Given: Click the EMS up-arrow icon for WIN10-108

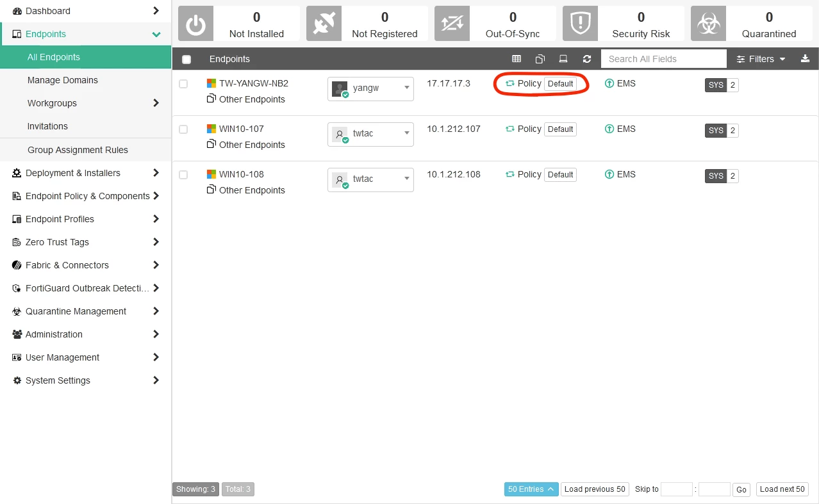Looking at the screenshot, I should coord(609,174).
